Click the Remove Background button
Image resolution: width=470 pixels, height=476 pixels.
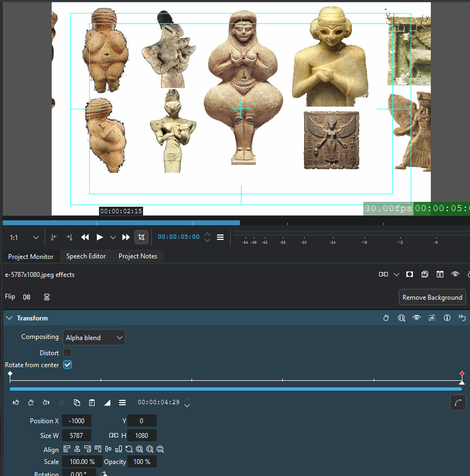pos(432,298)
